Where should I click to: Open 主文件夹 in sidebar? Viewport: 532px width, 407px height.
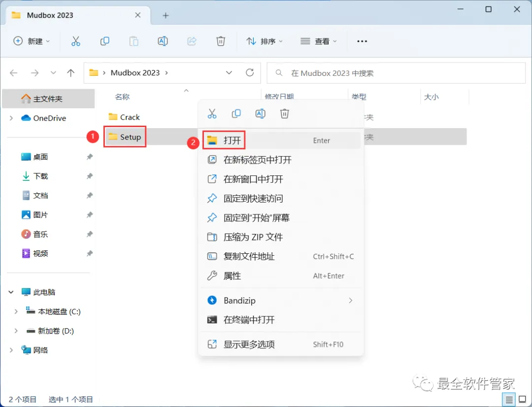[x=48, y=99]
